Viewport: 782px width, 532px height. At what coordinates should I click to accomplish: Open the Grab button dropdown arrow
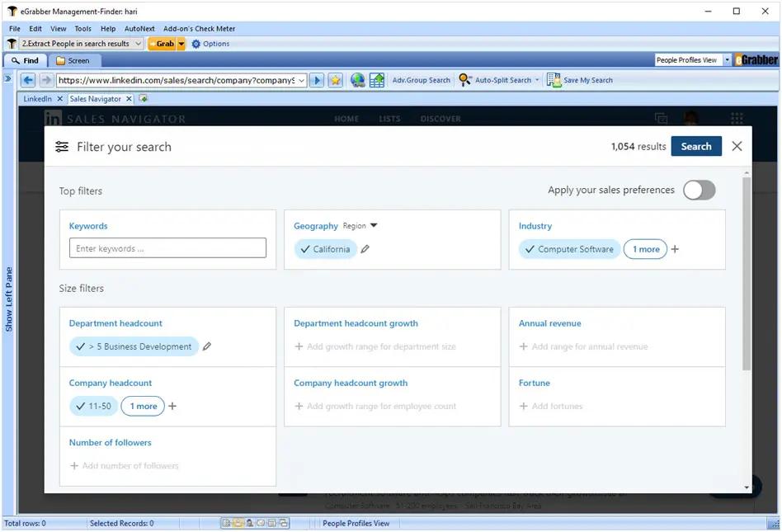point(181,44)
